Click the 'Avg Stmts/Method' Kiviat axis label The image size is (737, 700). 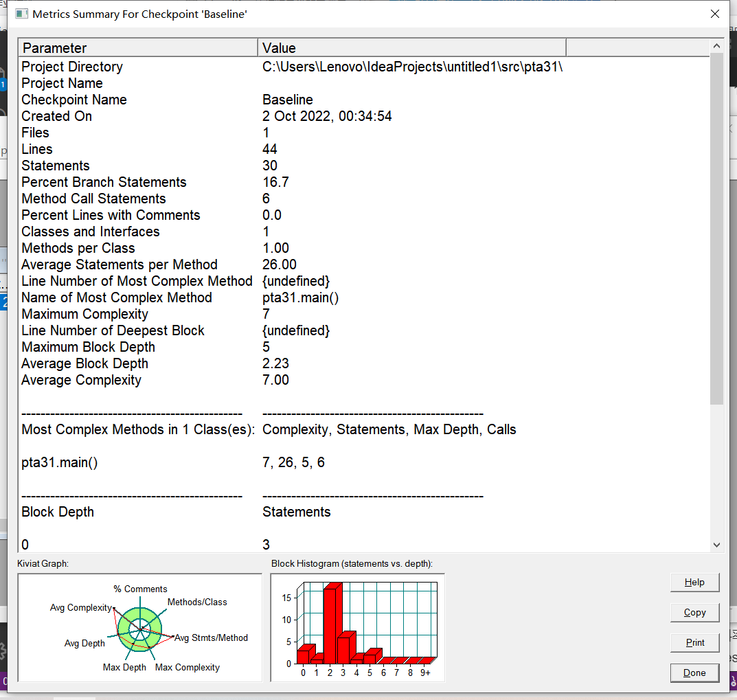tap(211, 637)
